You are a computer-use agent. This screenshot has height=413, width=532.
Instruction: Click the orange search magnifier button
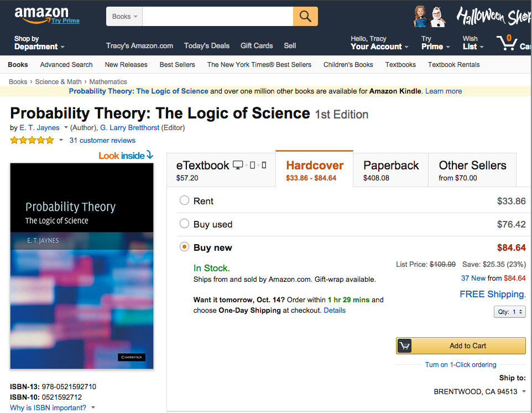coord(305,17)
